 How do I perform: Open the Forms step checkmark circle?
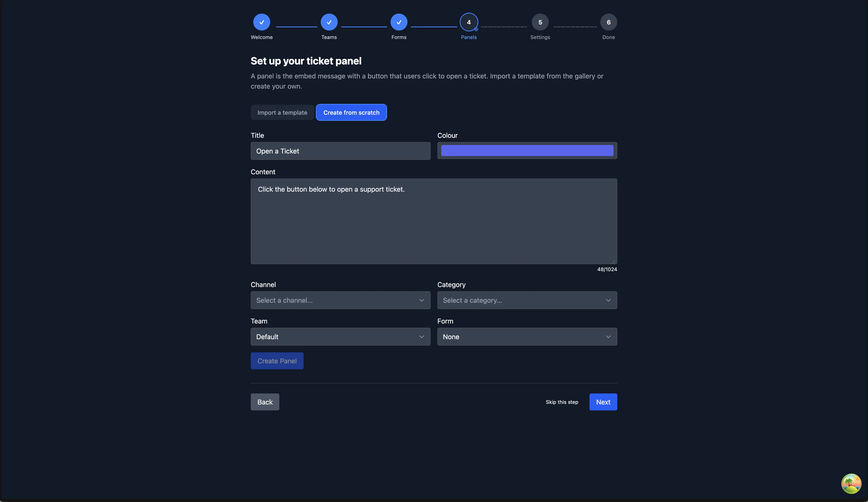coord(399,22)
